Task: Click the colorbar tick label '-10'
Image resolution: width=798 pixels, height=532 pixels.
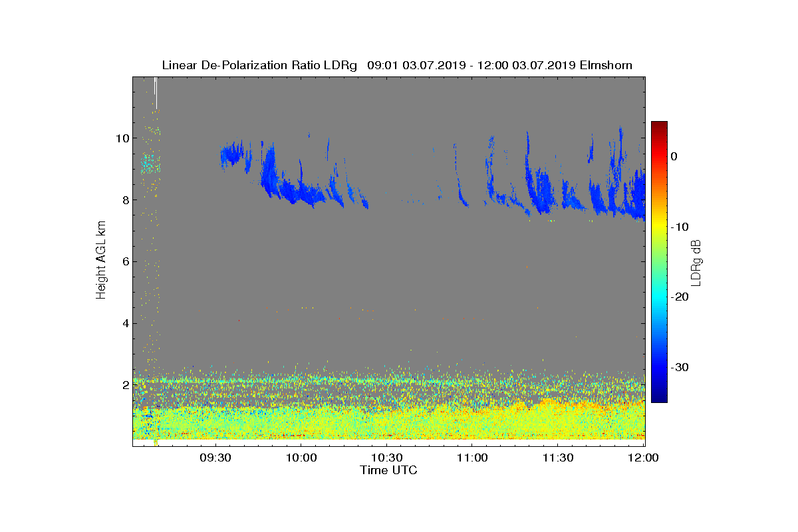Action: click(x=680, y=227)
